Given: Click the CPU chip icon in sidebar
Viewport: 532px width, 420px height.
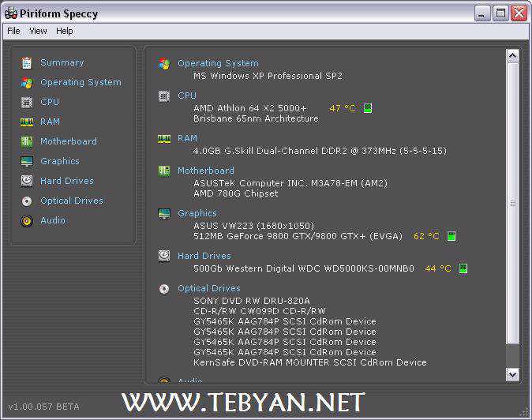Looking at the screenshot, I should tap(27, 102).
